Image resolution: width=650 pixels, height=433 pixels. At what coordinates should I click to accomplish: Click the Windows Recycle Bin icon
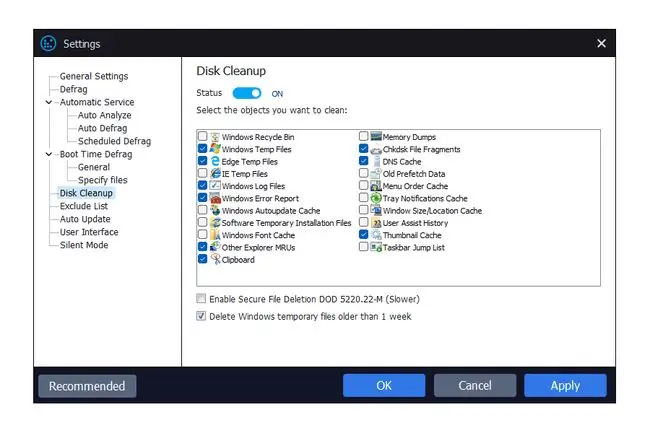tap(215, 137)
